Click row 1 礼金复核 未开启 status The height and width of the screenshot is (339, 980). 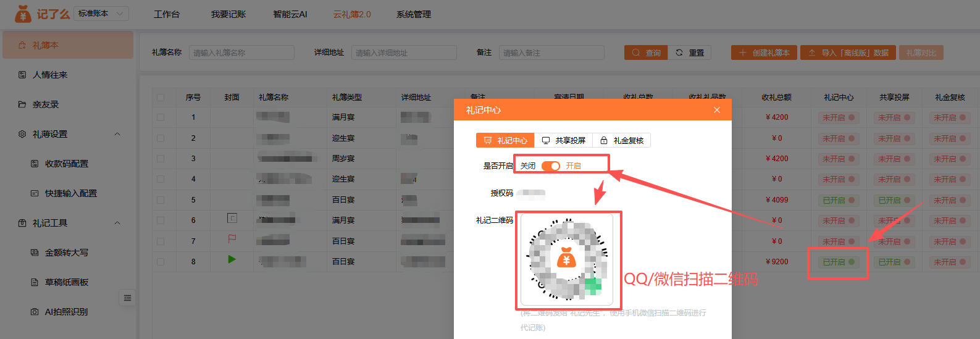950,117
